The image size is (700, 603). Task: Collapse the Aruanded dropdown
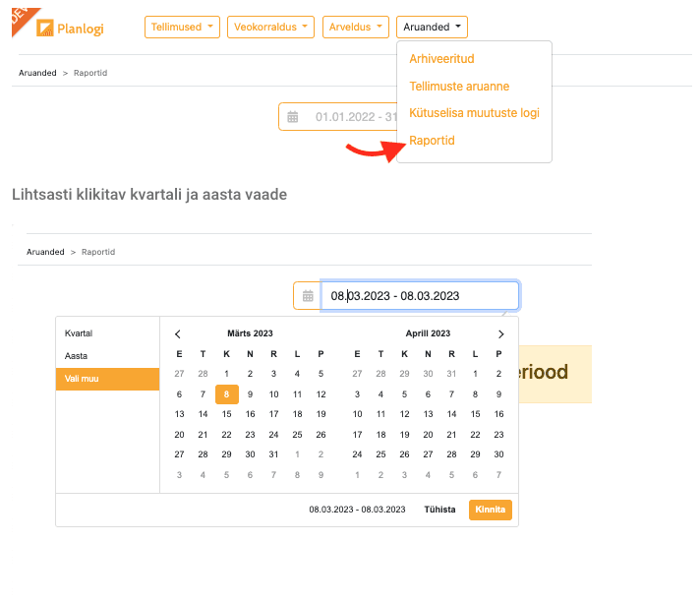point(432,28)
